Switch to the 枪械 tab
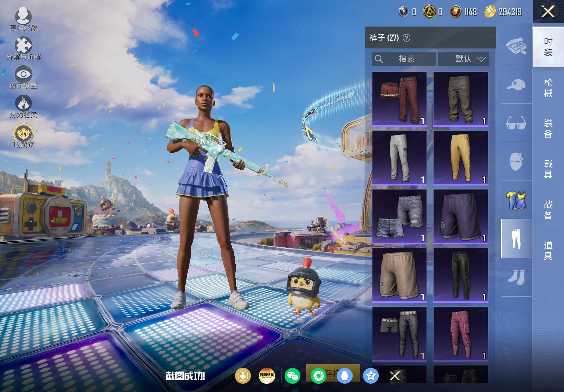564x392 pixels. coord(548,88)
